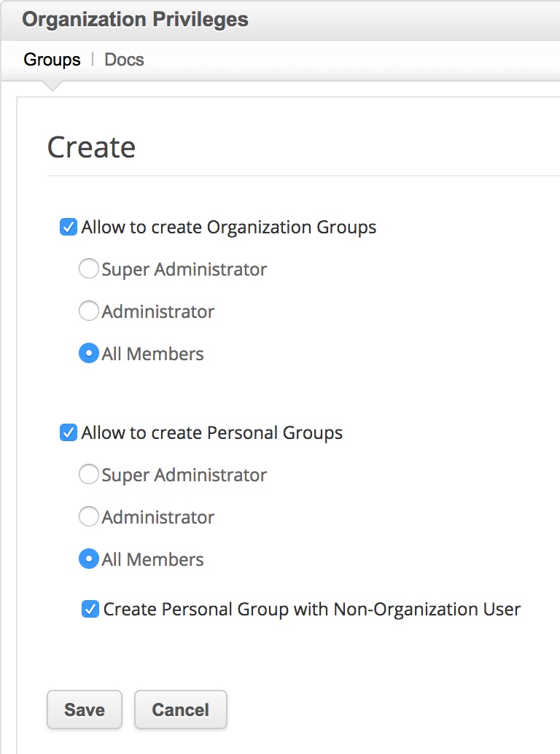Select Super Administrator for Organization Groups
The width and height of the screenshot is (560, 754).
pyautogui.click(x=88, y=270)
